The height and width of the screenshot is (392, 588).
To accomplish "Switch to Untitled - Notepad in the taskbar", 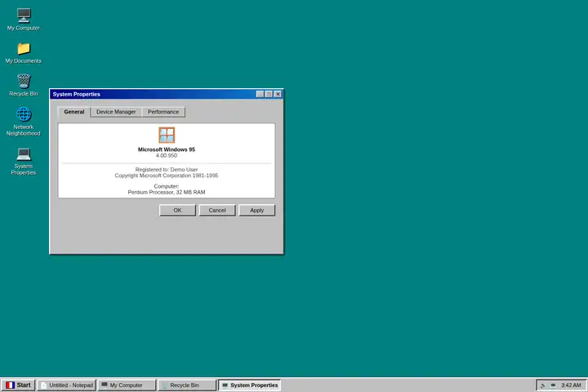I will (x=66, y=385).
